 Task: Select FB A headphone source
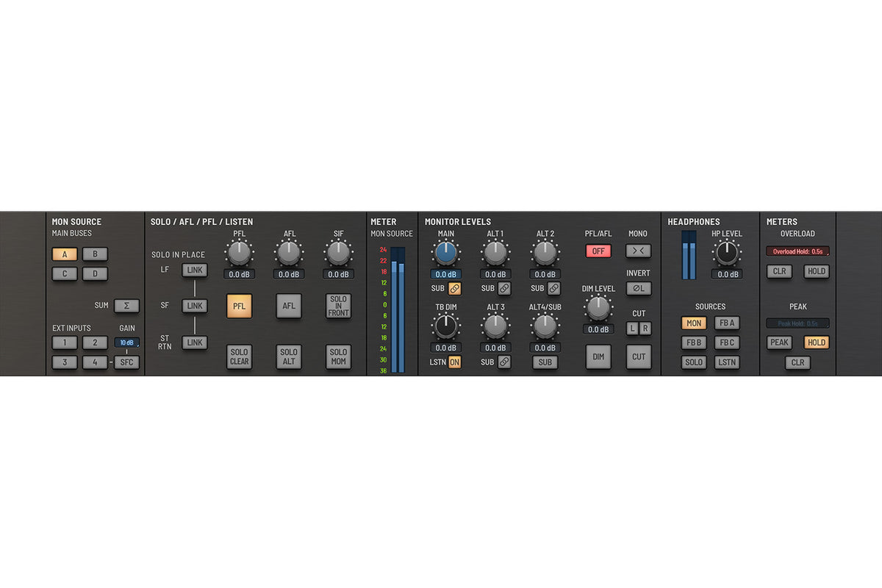[727, 323]
